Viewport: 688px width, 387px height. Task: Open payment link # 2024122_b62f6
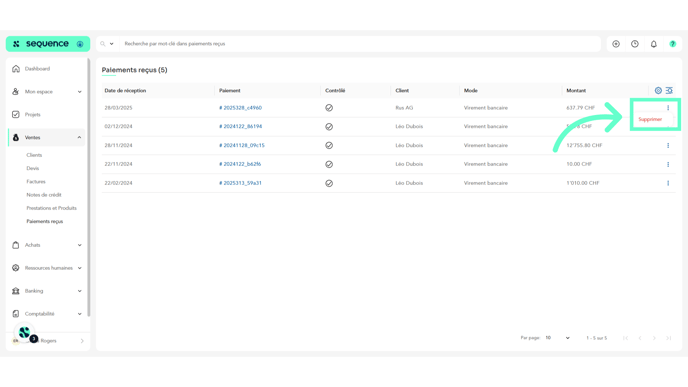click(240, 164)
